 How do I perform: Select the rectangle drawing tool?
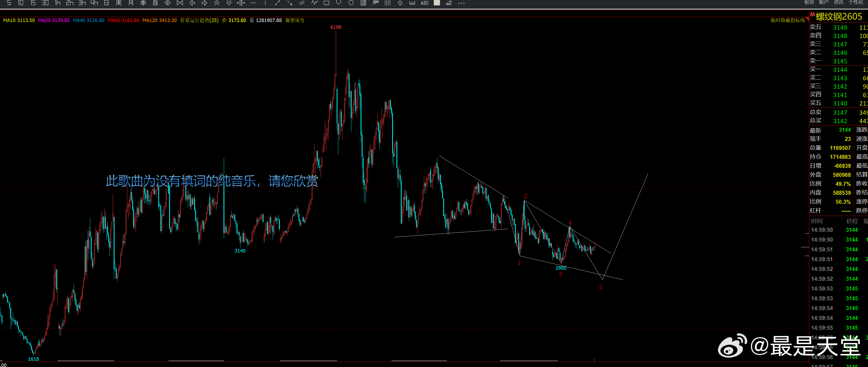(326, 3)
